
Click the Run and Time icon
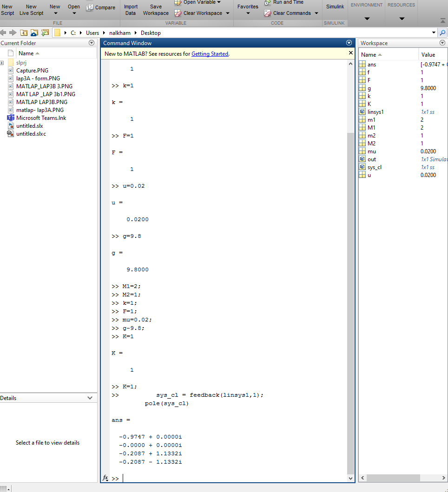(x=268, y=2)
